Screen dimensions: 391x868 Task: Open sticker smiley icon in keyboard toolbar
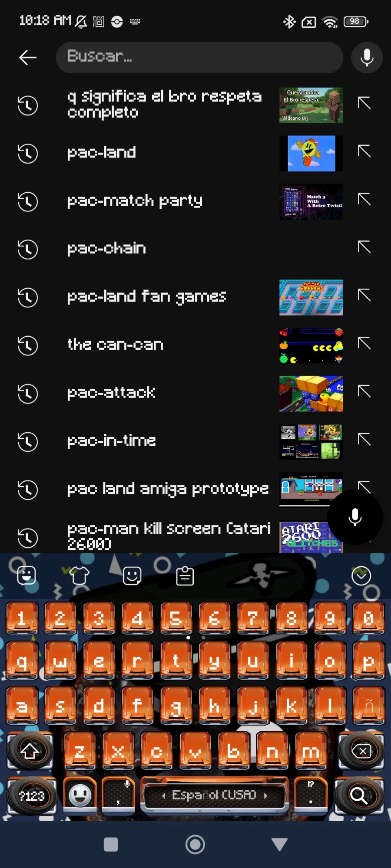[x=132, y=576]
